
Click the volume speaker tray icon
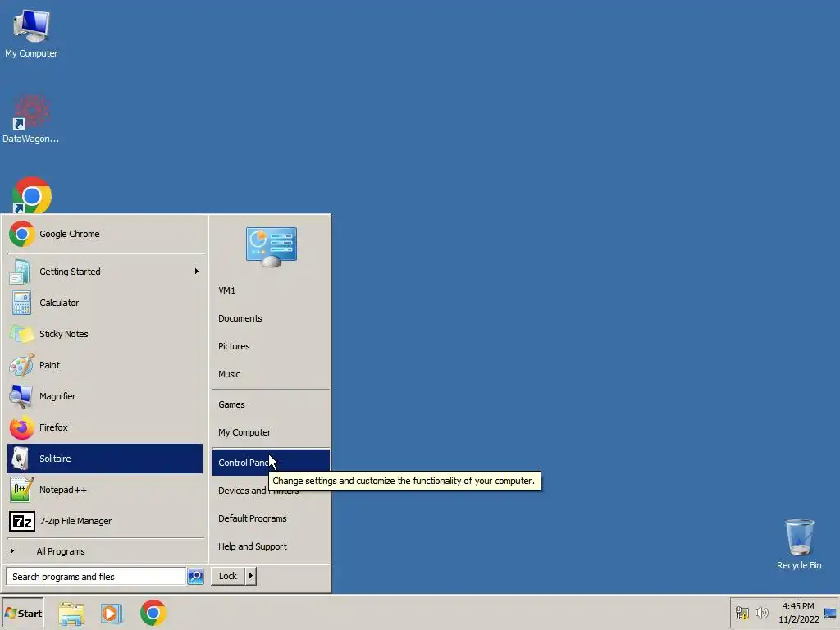(x=761, y=613)
